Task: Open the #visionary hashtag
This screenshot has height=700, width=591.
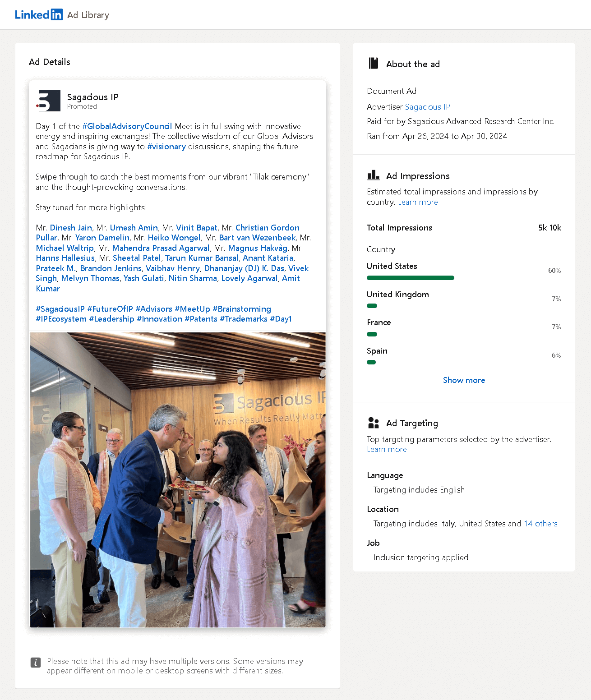Action: (x=166, y=147)
